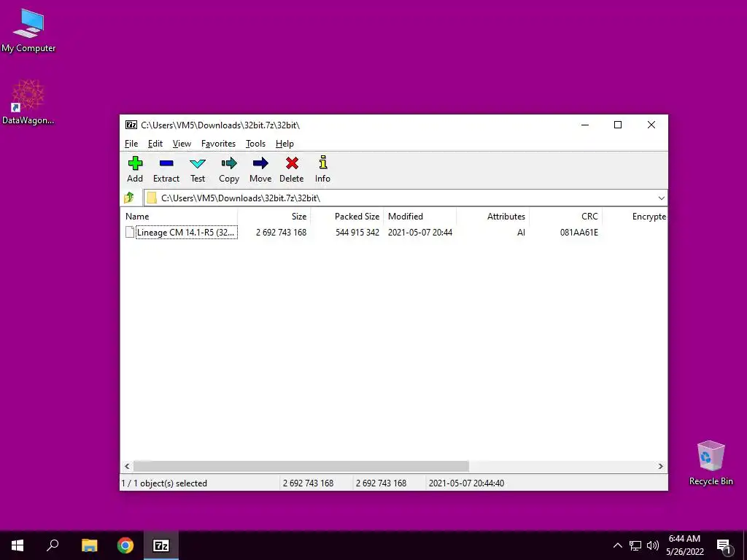This screenshot has width=747, height=560.
Task: Open the Tools menu
Action: click(x=255, y=144)
